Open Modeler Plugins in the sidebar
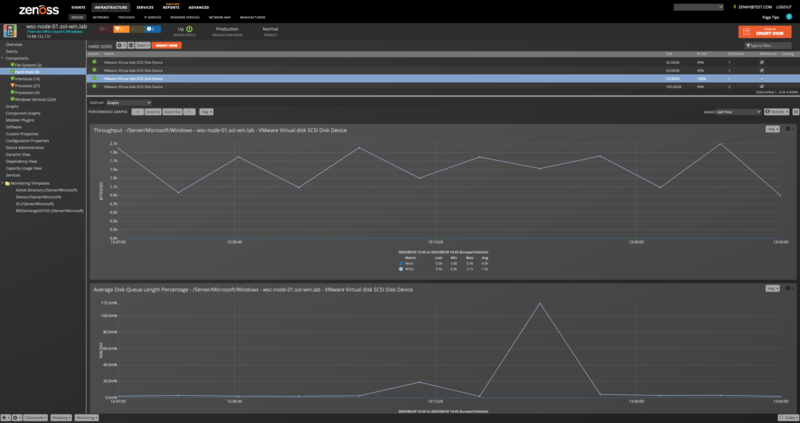800x423 pixels. point(20,120)
